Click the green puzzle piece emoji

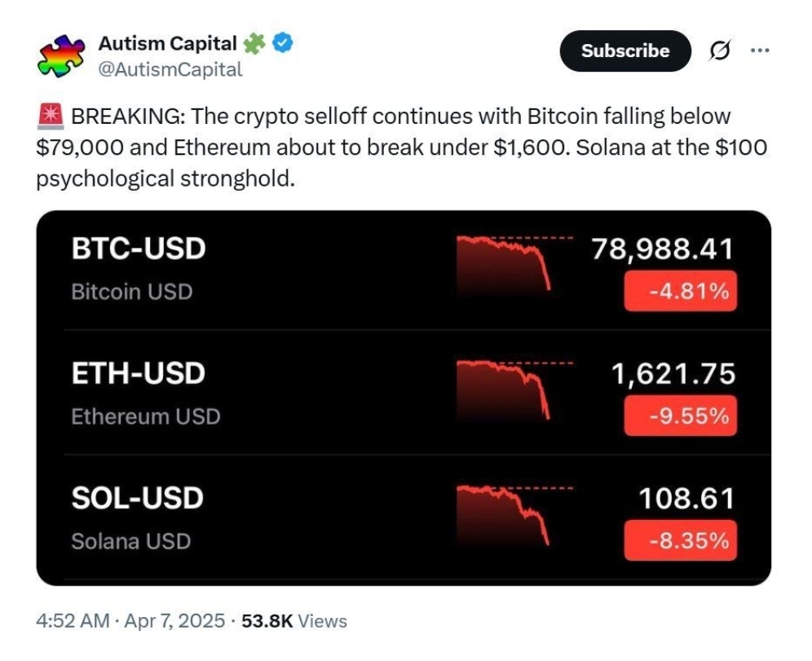click(x=254, y=43)
